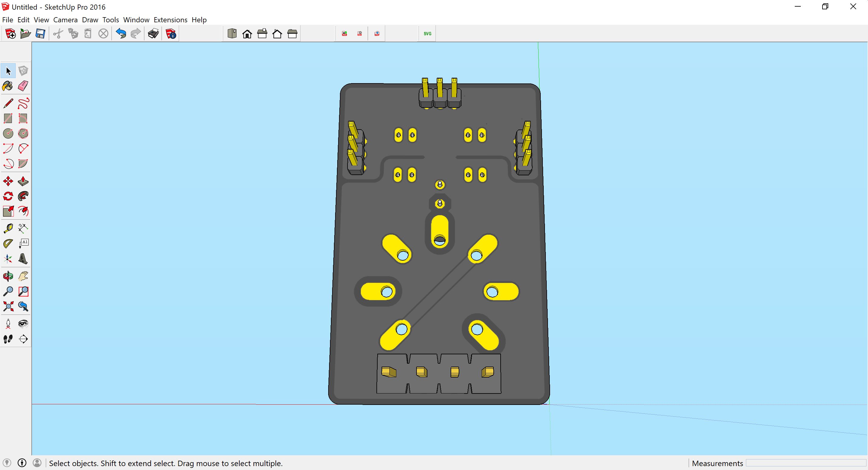Select the Follow Me tool

click(x=23, y=196)
